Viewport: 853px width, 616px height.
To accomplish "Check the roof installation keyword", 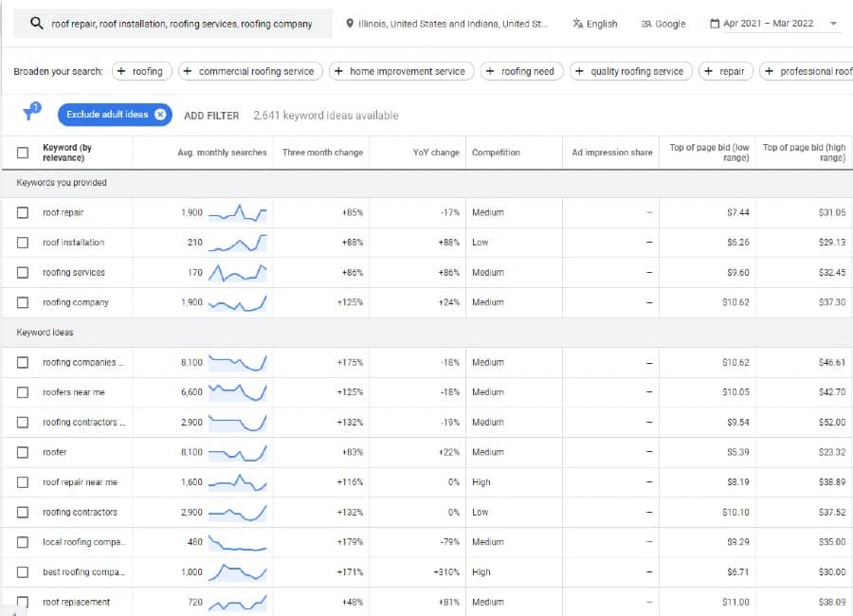I will pos(23,243).
